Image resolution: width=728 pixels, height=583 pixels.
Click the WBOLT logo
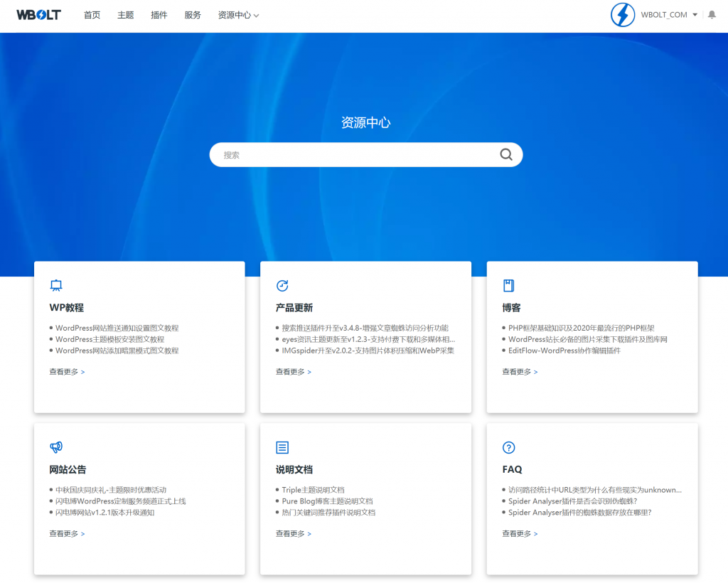(x=38, y=14)
